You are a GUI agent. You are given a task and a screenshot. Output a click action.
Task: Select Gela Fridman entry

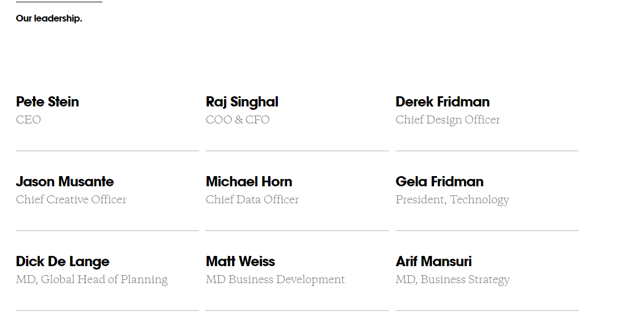[x=440, y=181]
